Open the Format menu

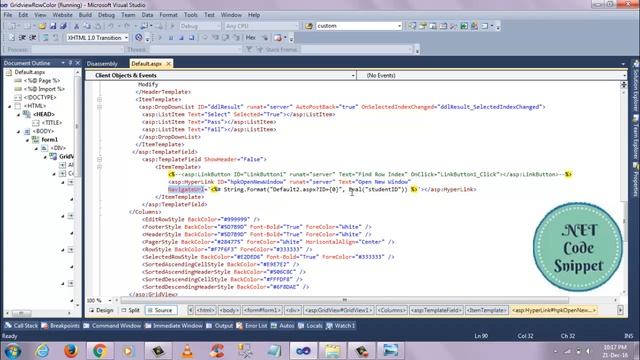click(168, 15)
